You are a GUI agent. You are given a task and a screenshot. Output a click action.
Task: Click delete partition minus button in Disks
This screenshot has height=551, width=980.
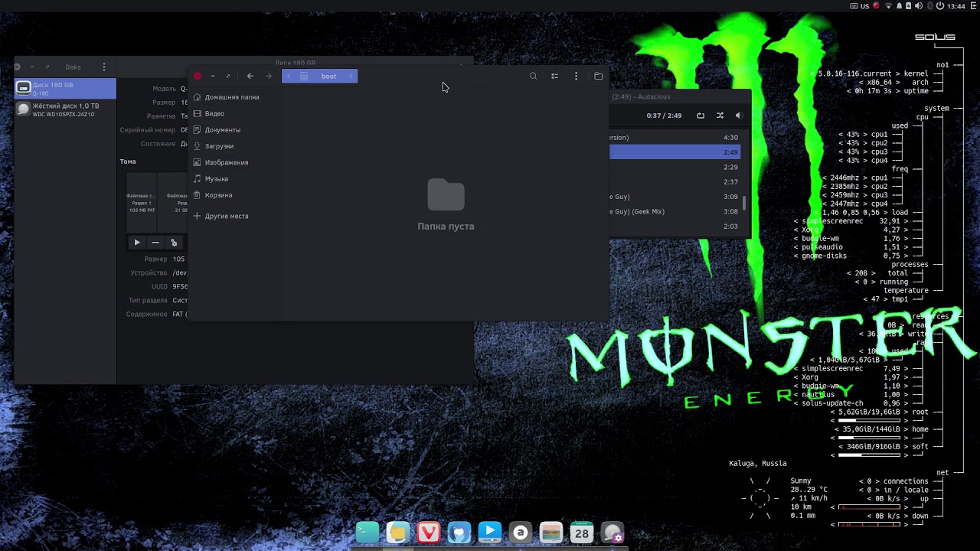(x=155, y=243)
